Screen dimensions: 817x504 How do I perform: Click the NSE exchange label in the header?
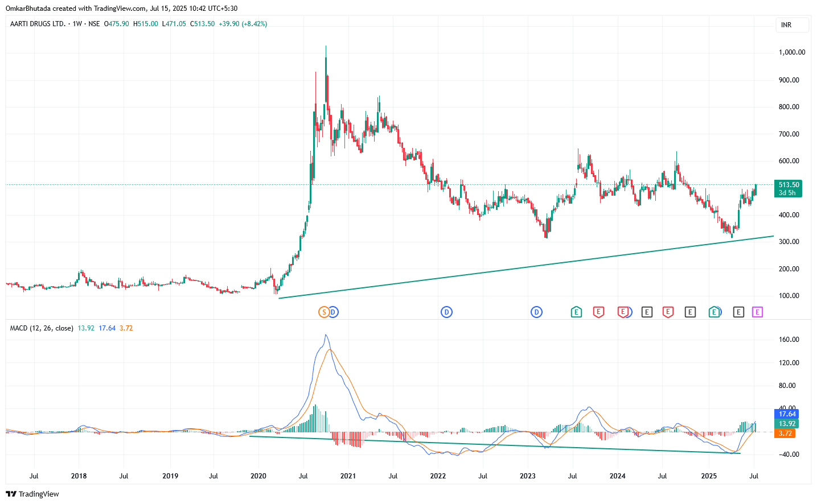[94, 24]
